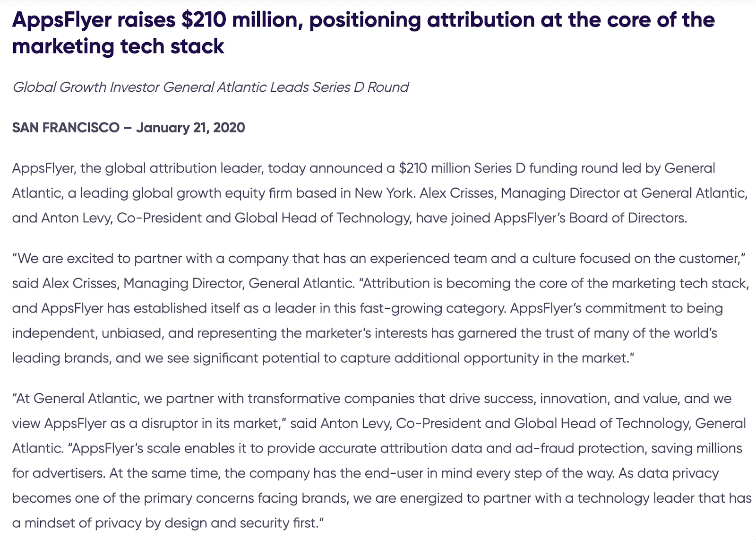Click the italic General Atlantic Series D subtitle
This screenshot has width=756, height=540.
[210, 87]
